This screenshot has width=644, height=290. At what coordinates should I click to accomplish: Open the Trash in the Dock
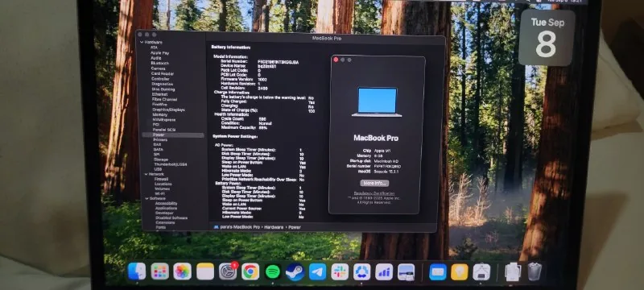535,271
